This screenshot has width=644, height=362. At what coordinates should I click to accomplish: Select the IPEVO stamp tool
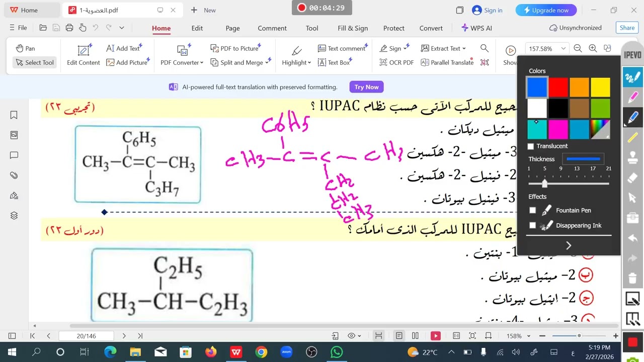pos(632,158)
